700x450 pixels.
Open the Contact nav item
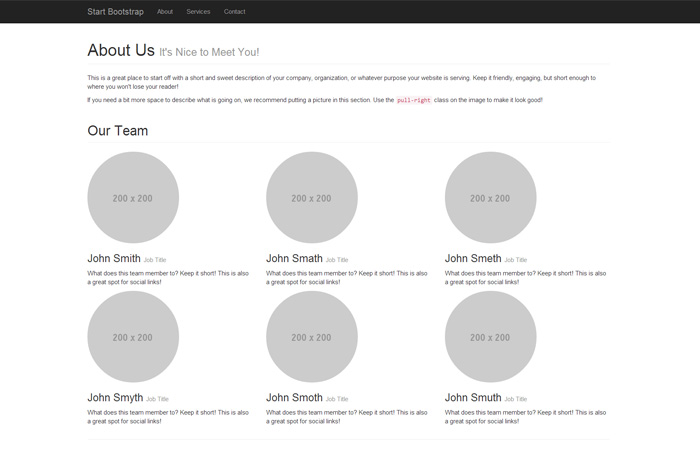234,12
